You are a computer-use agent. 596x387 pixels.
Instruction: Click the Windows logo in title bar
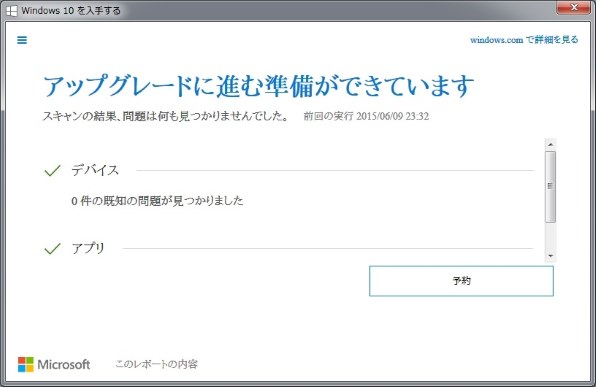[12, 11]
